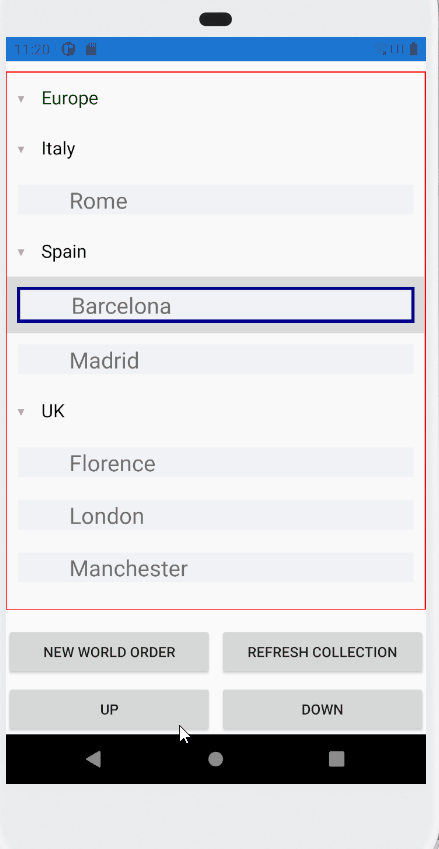Image resolution: width=439 pixels, height=849 pixels.
Task: Collapse the Spain node arrow
Action: [21, 252]
